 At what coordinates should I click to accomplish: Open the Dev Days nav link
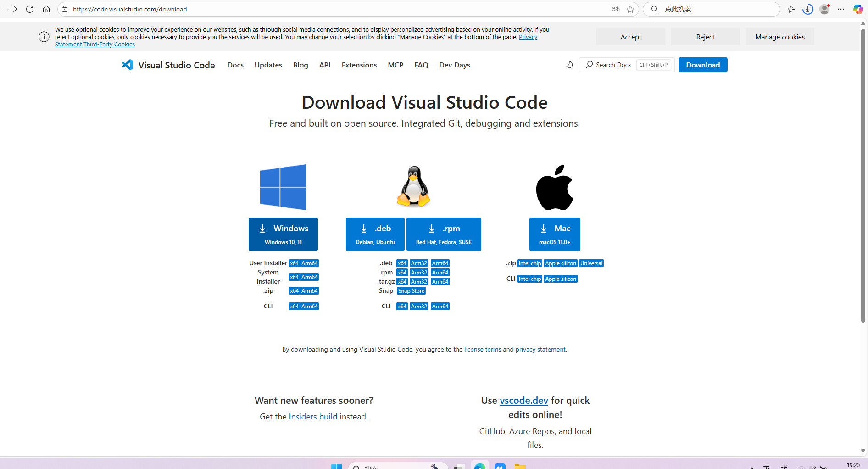click(x=455, y=65)
